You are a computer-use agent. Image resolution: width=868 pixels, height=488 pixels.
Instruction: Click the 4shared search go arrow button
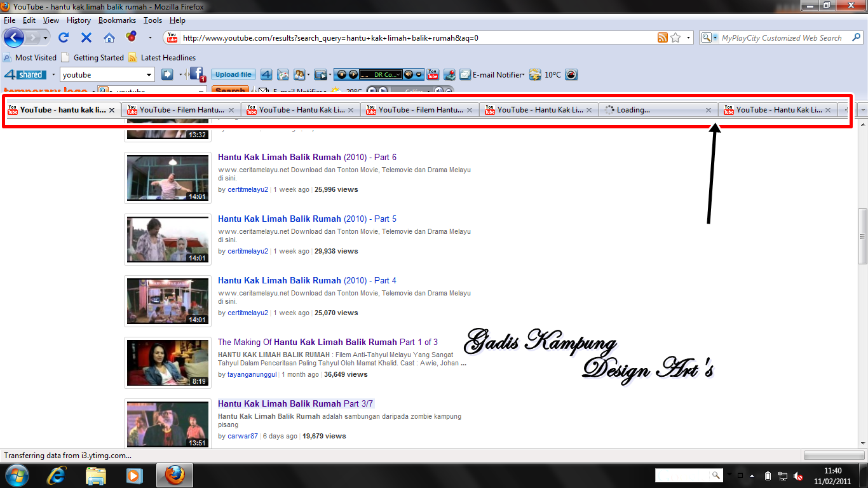click(167, 74)
